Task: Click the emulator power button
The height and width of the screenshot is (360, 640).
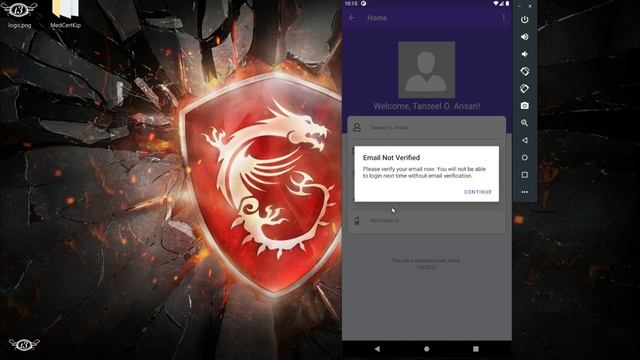Action: pyautogui.click(x=524, y=20)
